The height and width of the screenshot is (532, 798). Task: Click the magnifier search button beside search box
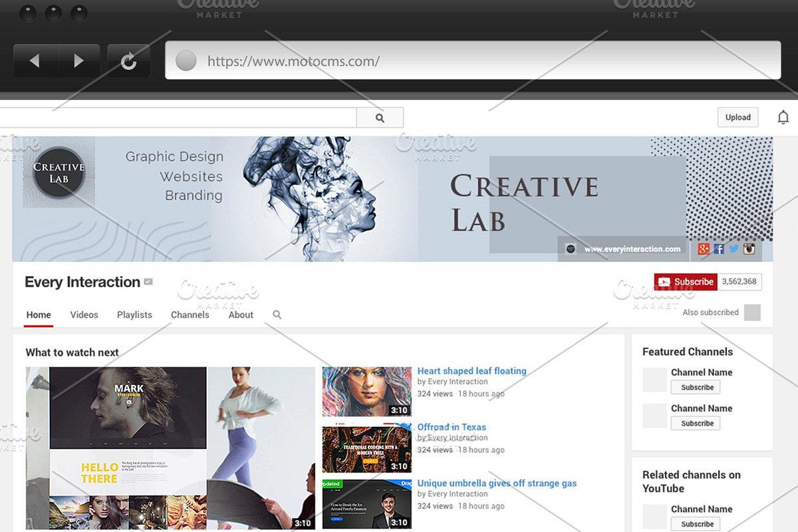click(380, 118)
